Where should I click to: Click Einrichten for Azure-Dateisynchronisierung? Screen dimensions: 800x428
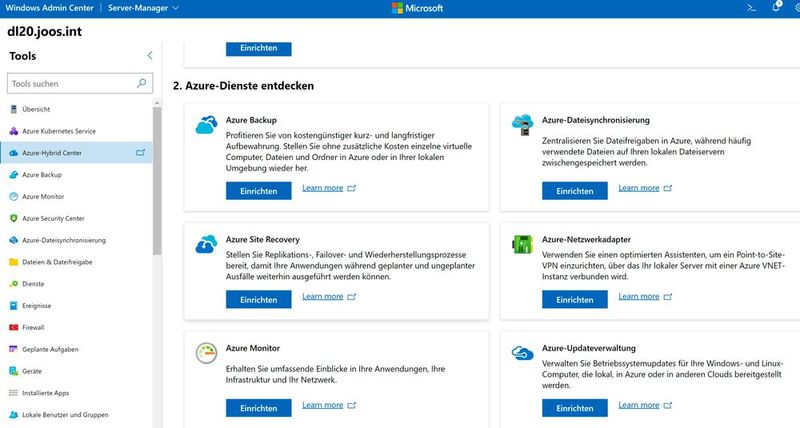click(x=574, y=191)
